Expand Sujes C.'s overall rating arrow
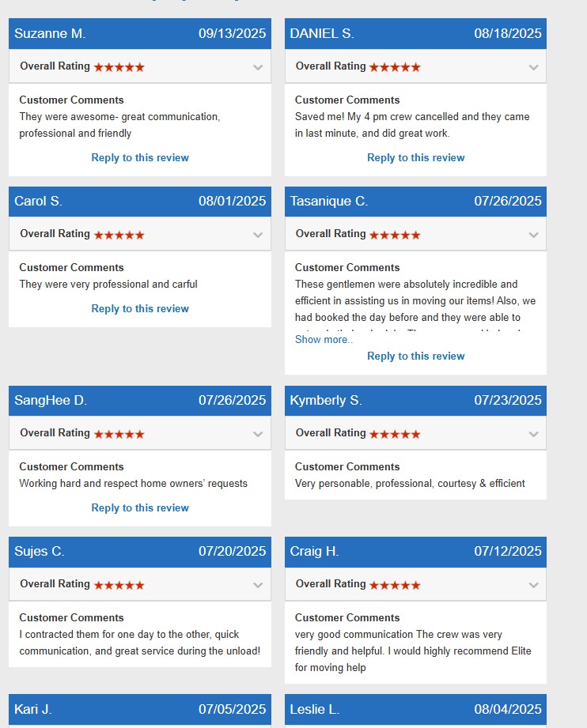This screenshot has height=728, width=587. point(258,585)
